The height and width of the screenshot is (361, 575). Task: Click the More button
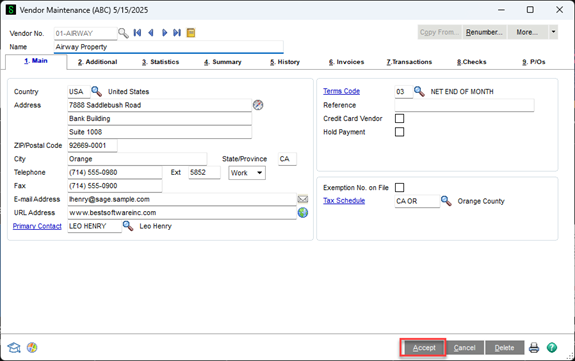pos(527,32)
